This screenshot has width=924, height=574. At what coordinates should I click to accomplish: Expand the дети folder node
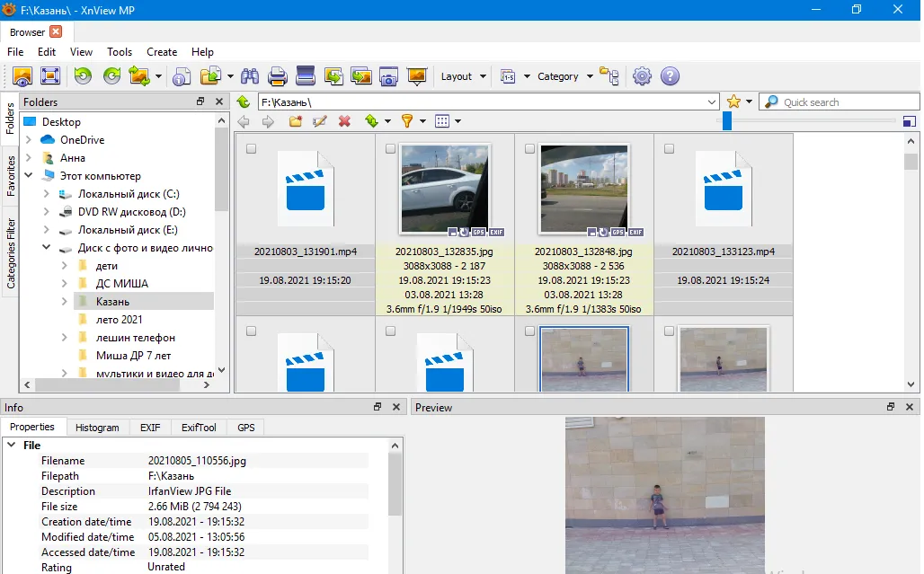click(64, 266)
